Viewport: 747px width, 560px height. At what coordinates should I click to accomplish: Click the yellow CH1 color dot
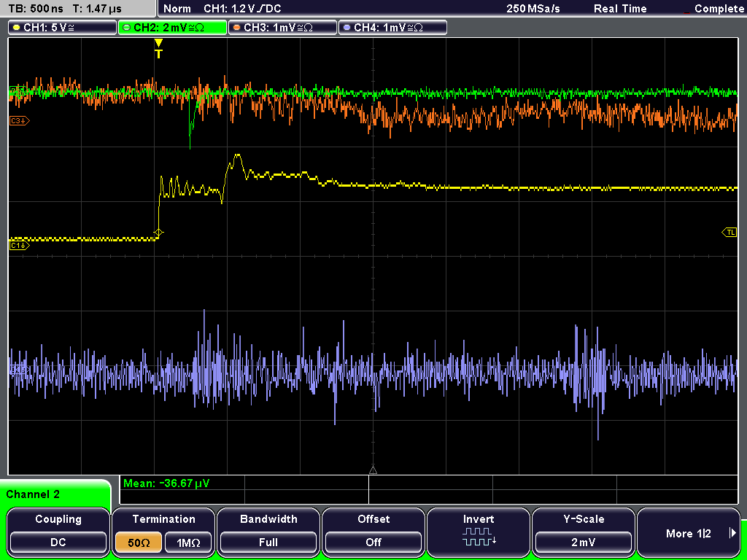pyautogui.click(x=17, y=28)
